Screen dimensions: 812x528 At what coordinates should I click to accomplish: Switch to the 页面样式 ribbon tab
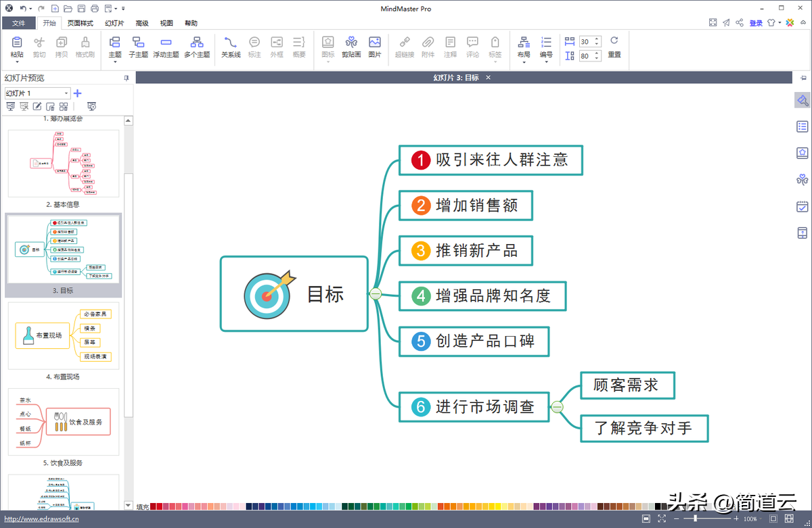pyautogui.click(x=80, y=23)
